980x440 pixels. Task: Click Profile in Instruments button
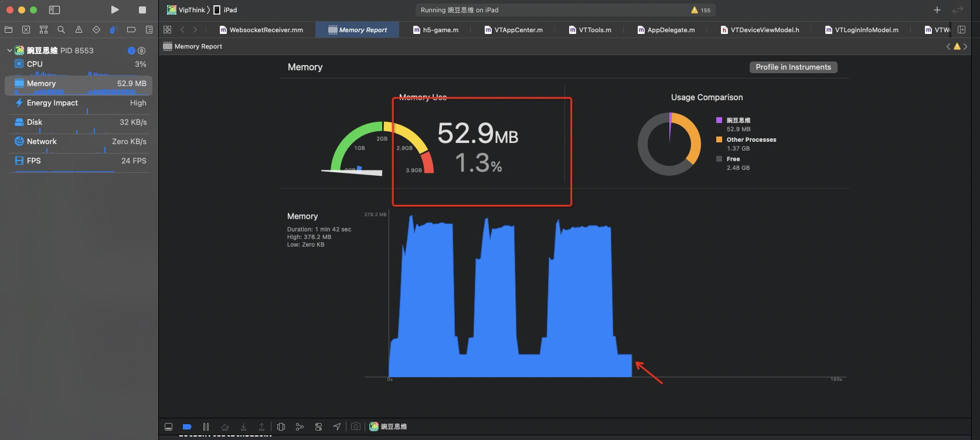tap(793, 67)
